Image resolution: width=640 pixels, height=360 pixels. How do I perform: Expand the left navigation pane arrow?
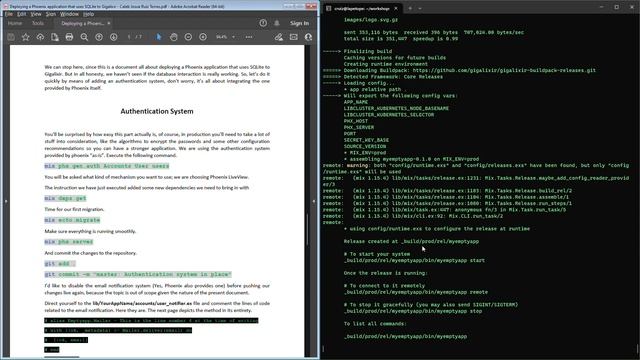point(6,201)
